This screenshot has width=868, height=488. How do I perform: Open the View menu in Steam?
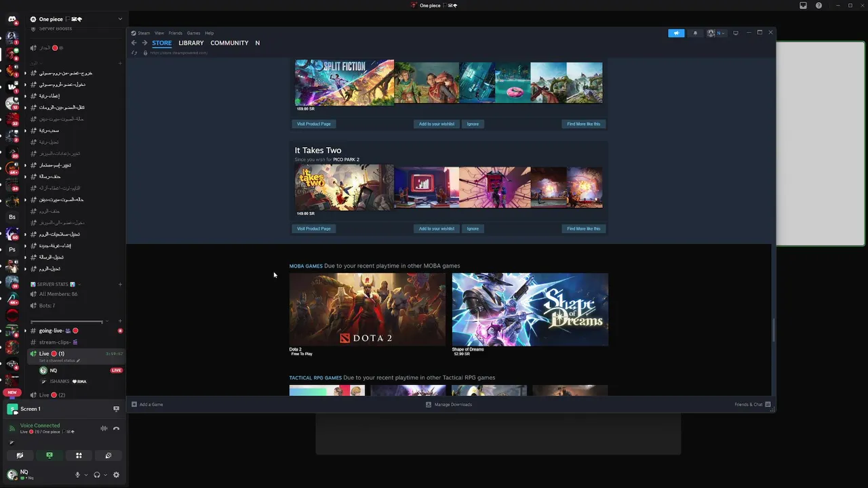[159, 33]
